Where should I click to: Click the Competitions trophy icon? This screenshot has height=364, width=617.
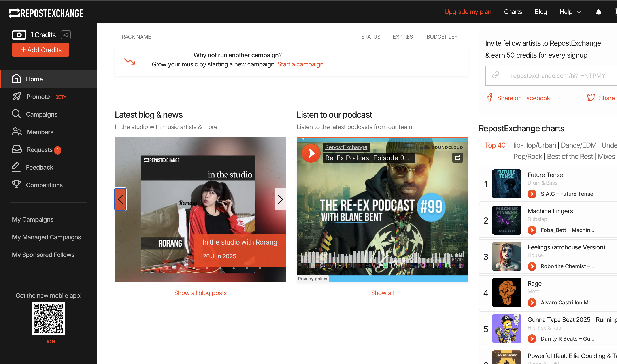coord(16,185)
